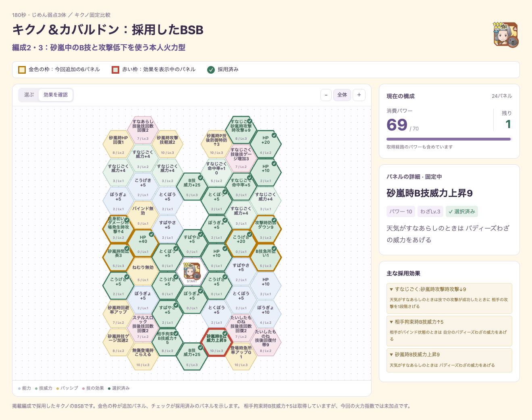This screenshot has height=420, width=532.
Task: Click the 能力 legend color dot
Action: point(19,389)
